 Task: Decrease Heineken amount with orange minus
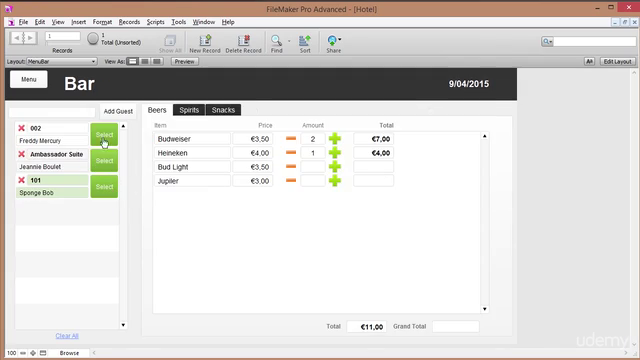291,153
